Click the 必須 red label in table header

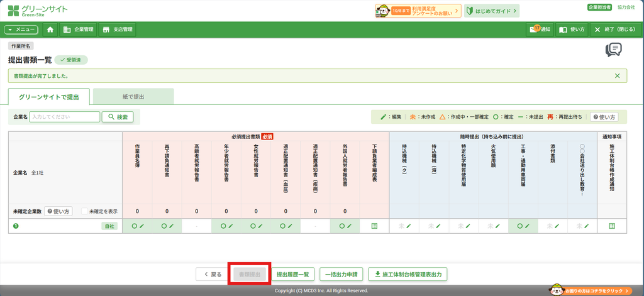tap(267, 136)
